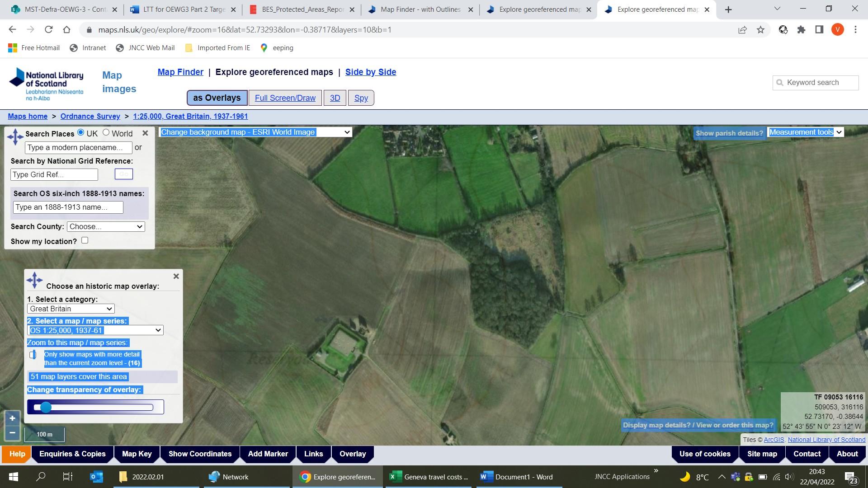Open the Change background map dropdown
Viewport: 868px width, 488px height.
(x=255, y=132)
